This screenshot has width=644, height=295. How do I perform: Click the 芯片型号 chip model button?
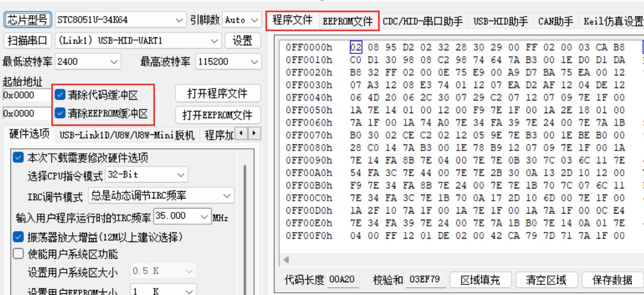click(27, 20)
